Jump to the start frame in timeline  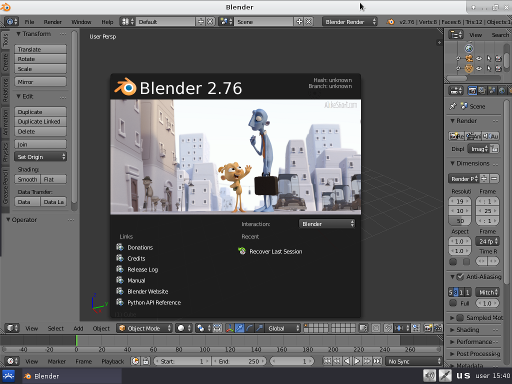click(327, 361)
